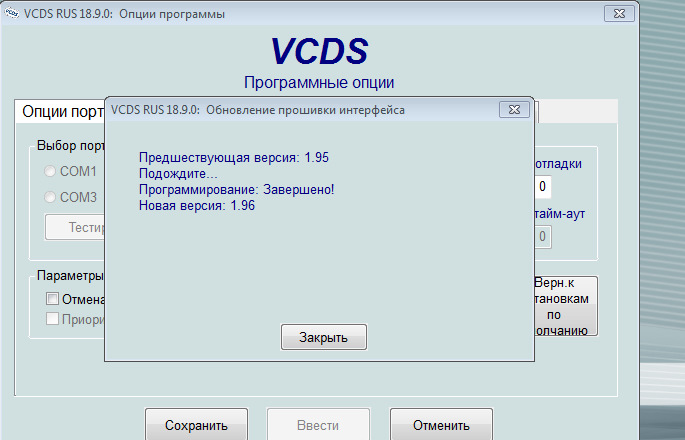Select the COM3 port radio button
The width and height of the screenshot is (685, 440).
click(x=49, y=197)
